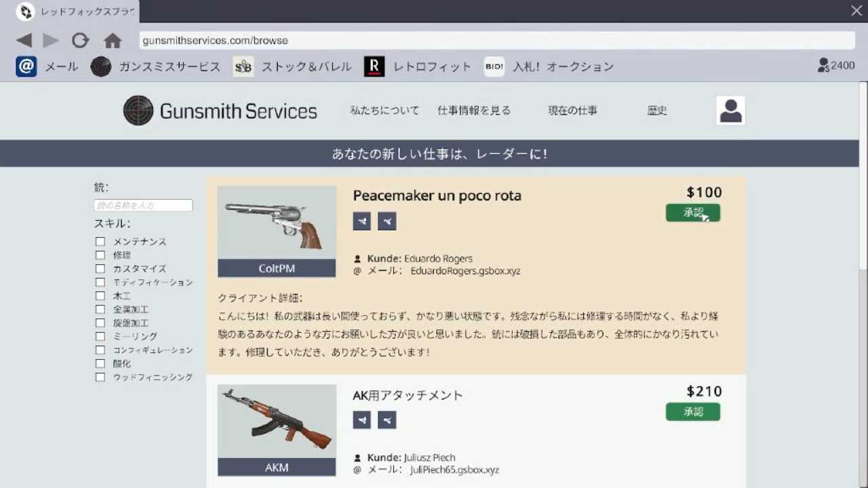Click the browser back arrow

click(x=24, y=41)
